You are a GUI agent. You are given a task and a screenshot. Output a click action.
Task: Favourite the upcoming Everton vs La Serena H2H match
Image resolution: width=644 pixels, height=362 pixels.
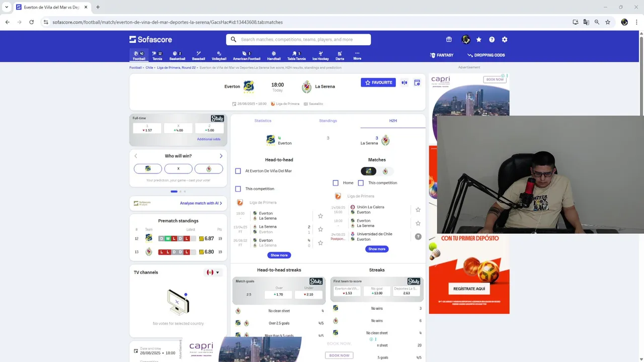coord(320,216)
